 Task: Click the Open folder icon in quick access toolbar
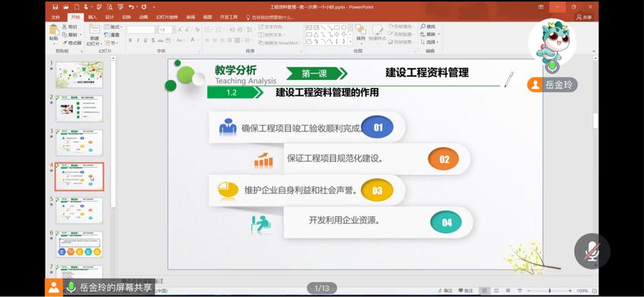[65, 7]
